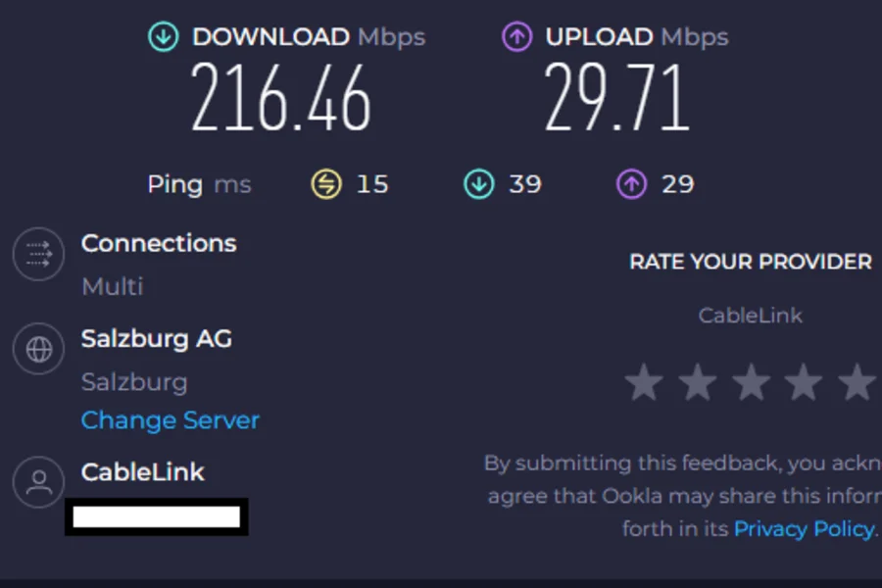882x588 pixels.
Task: Select the second rating star
Action: (697, 382)
